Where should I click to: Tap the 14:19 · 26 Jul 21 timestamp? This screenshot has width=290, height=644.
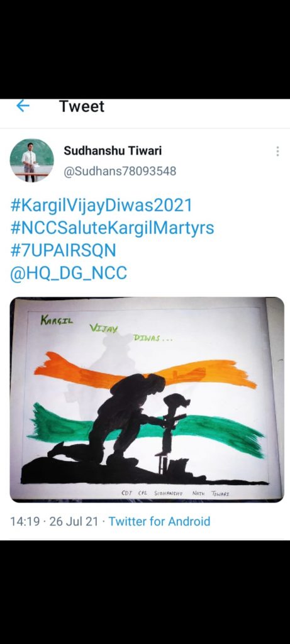coord(54,521)
